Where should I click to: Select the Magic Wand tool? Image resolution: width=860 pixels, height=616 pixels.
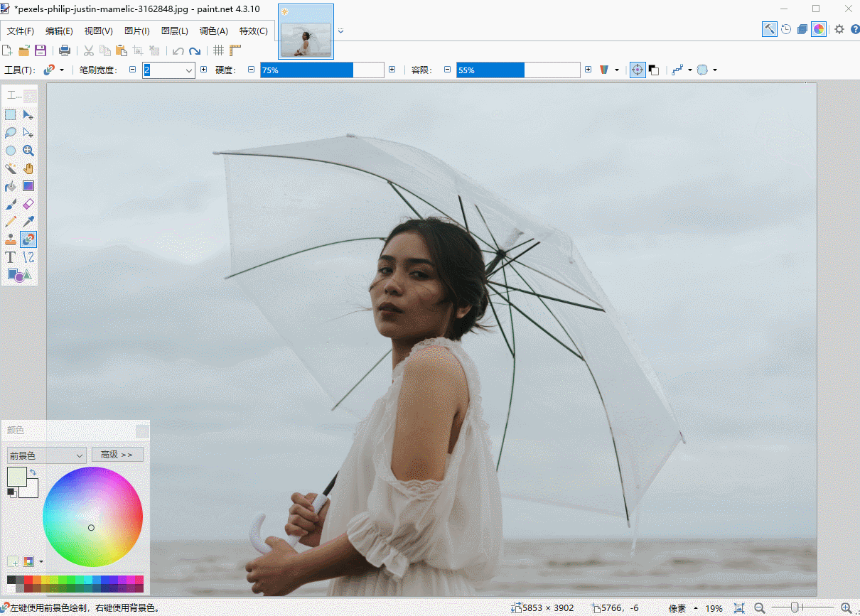click(x=11, y=168)
